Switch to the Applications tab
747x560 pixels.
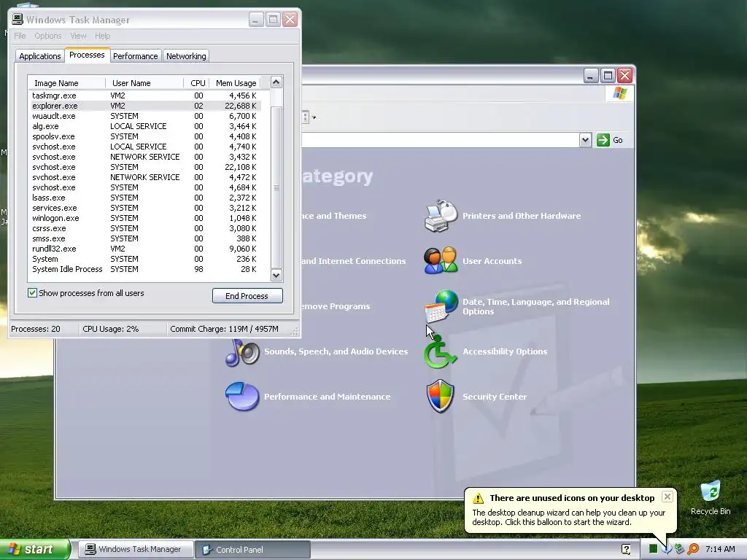click(40, 56)
